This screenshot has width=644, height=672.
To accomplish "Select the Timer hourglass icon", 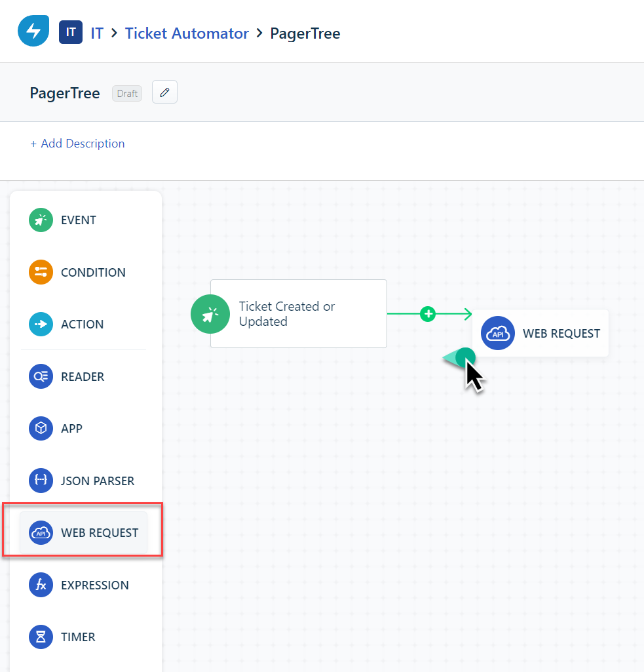I will [x=41, y=637].
